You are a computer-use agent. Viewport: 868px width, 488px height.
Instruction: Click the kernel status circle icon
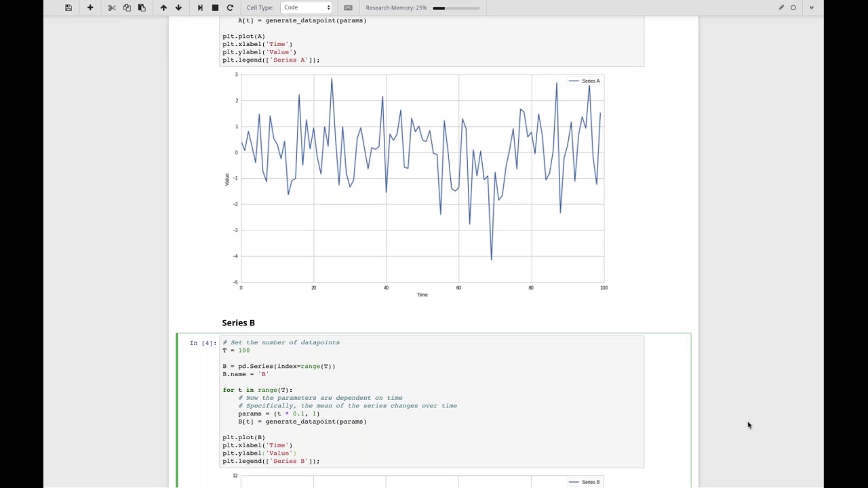click(x=793, y=7)
